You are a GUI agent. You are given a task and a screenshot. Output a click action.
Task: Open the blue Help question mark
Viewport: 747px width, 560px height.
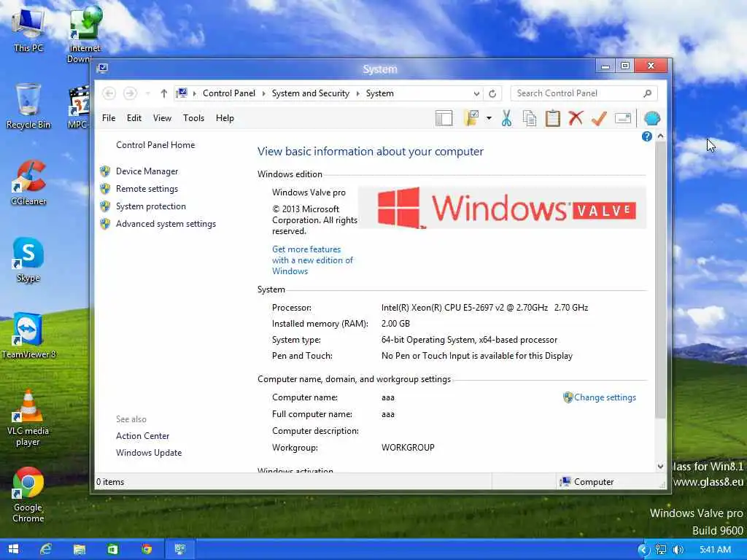click(646, 136)
